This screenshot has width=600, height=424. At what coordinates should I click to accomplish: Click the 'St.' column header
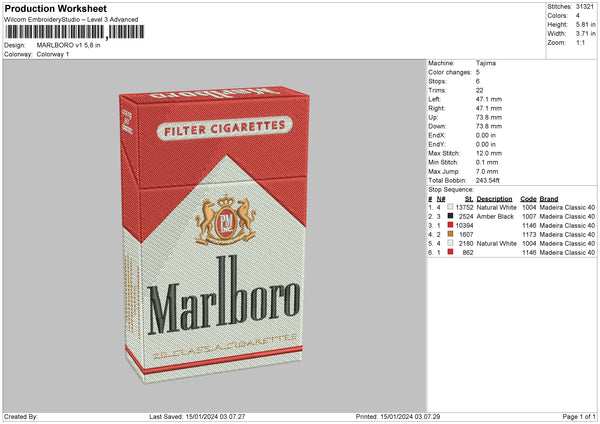469,199
